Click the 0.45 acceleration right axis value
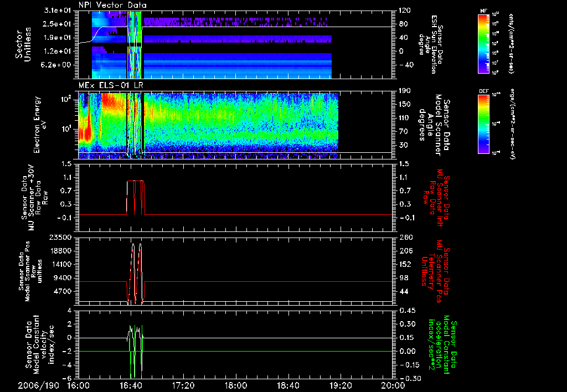This screenshot has height=392, width=567. tap(407, 311)
